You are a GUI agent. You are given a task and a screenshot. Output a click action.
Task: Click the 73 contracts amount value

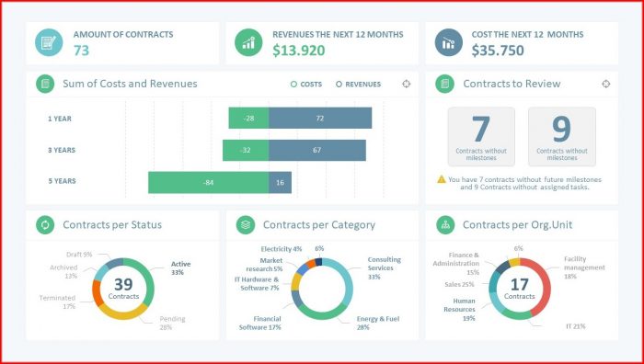click(x=81, y=51)
